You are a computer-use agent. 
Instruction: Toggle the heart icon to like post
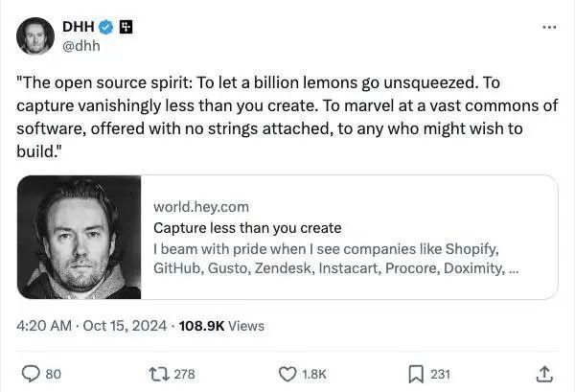[287, 374]
